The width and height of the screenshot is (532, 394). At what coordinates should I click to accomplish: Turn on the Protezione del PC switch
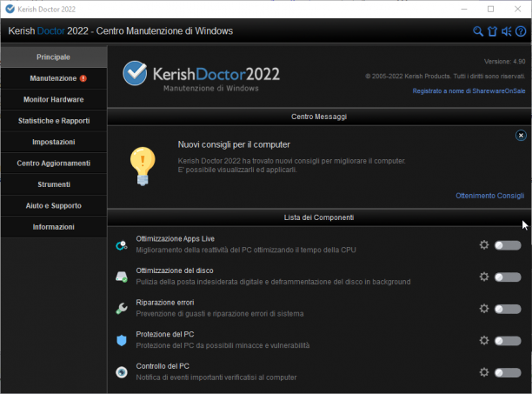click(508, 341)
